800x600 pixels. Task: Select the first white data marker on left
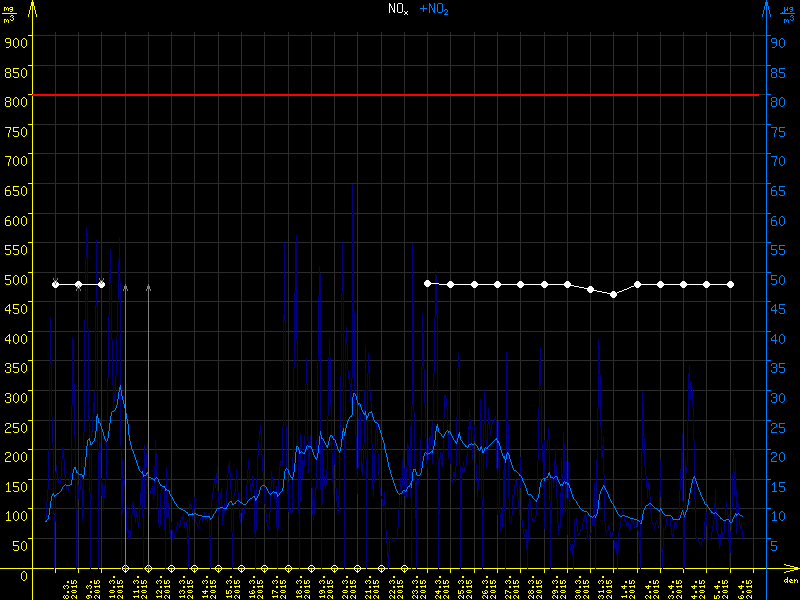55,285
